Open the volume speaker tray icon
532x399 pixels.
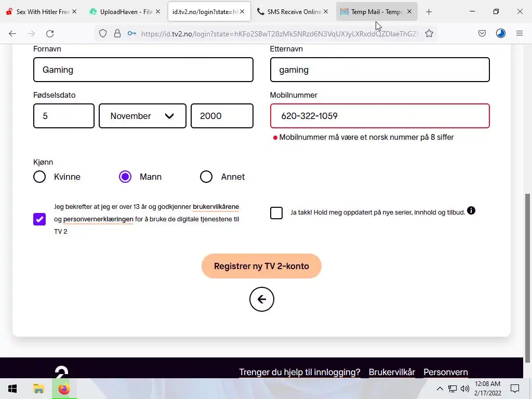[465, 389]
